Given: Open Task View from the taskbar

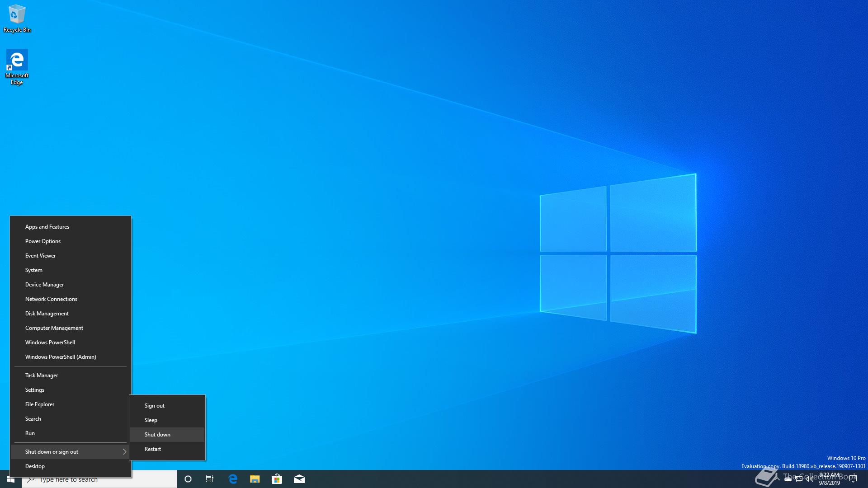Looking at the screenshot, I should pyautogui.click(x=210, y=479).
